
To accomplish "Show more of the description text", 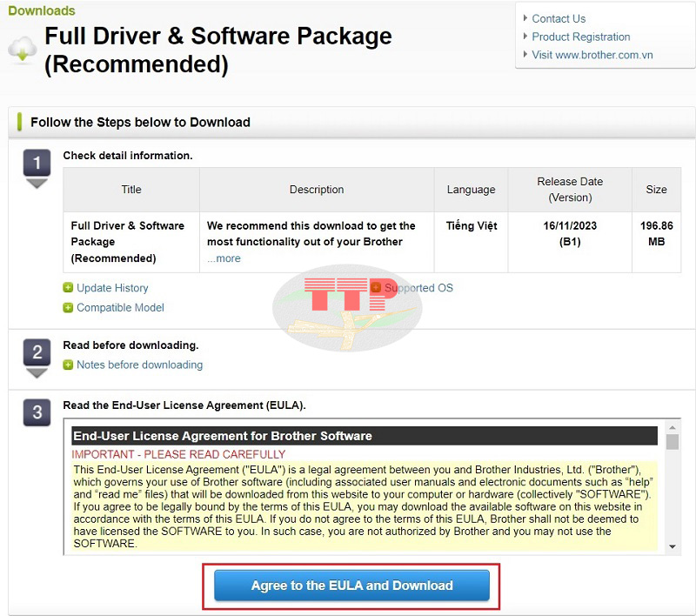I will pos(224,258).
